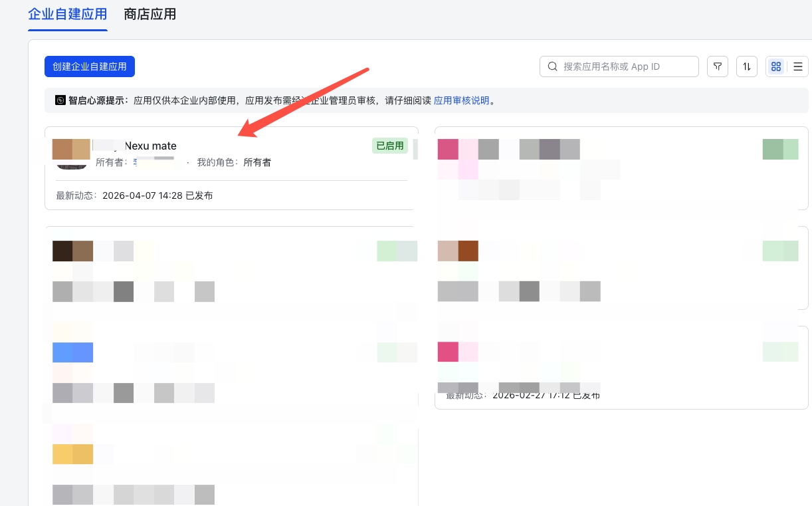Open the Nexu mate application card
Image resolution: width=812 pixels, height=506 pixels.
231,168
